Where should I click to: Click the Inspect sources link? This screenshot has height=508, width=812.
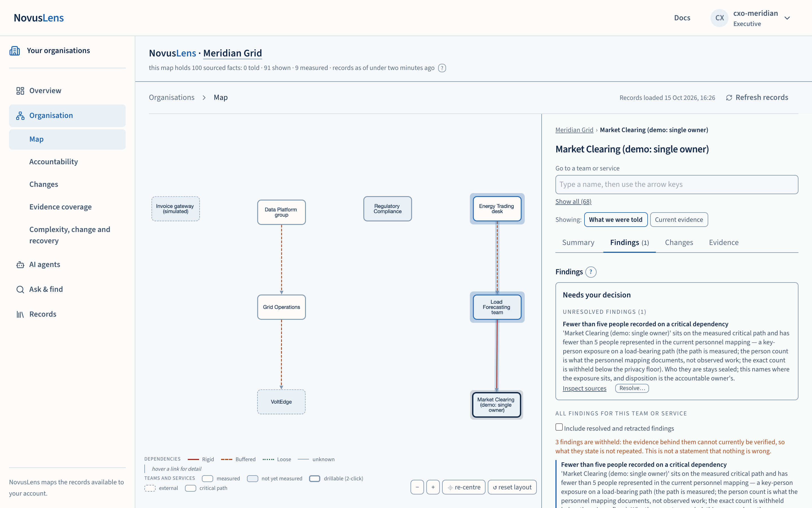[x=584, y=388]
